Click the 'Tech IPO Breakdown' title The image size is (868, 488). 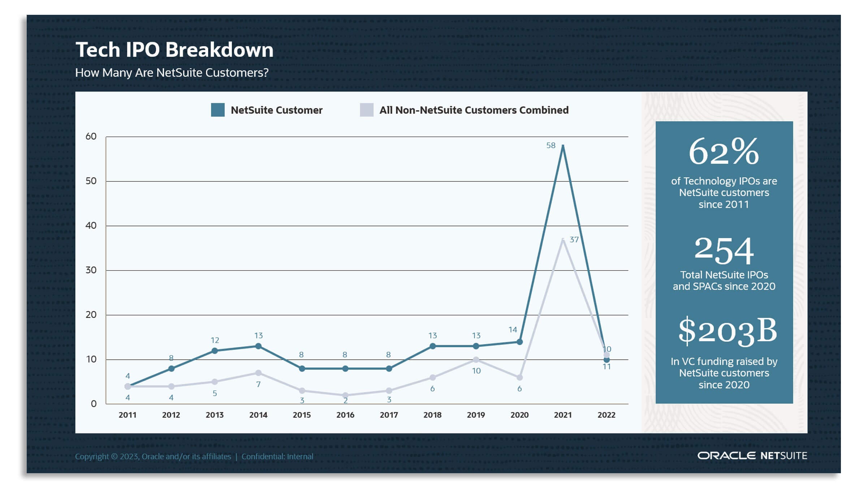(x=174, y=50)
